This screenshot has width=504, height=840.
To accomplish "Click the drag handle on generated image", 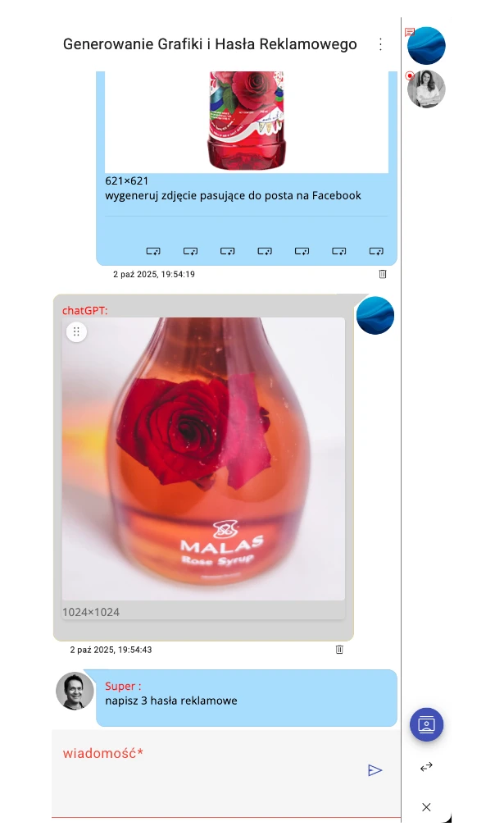I will click(76, 331).
